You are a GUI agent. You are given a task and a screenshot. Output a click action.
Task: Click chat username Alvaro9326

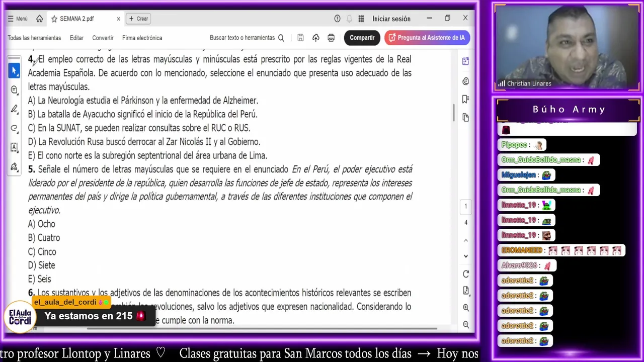519,265
